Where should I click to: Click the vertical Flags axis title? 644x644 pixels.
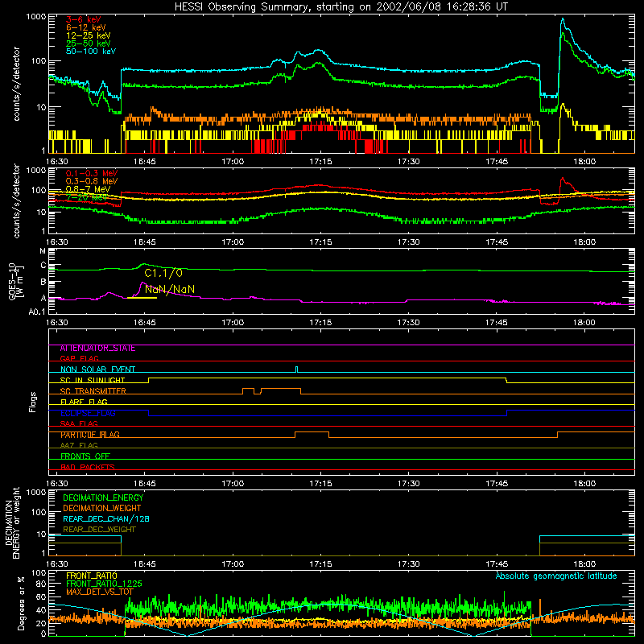tap(33, 402)
